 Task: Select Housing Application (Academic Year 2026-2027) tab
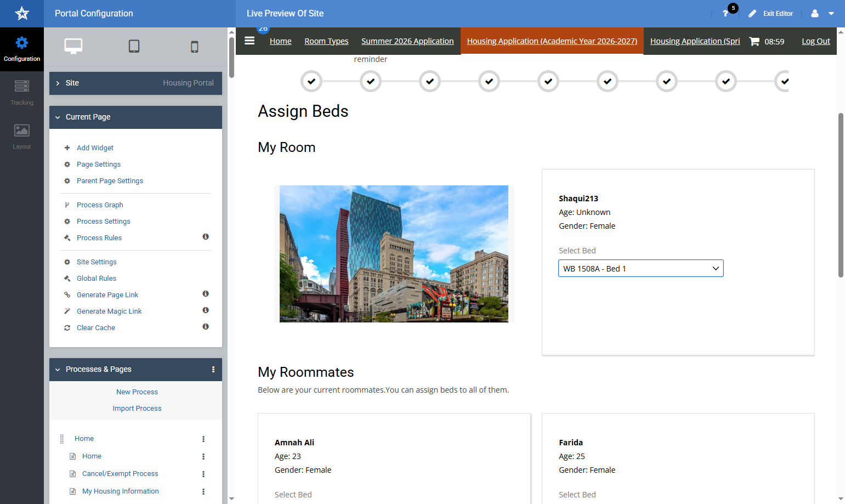(x=552, y=41)
